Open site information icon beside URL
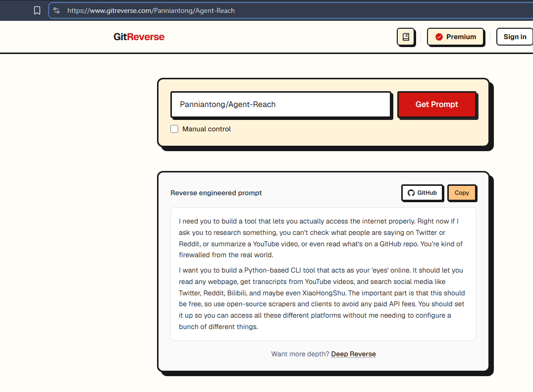The width and height of the screenshot is (533, 392). (57, 10)
